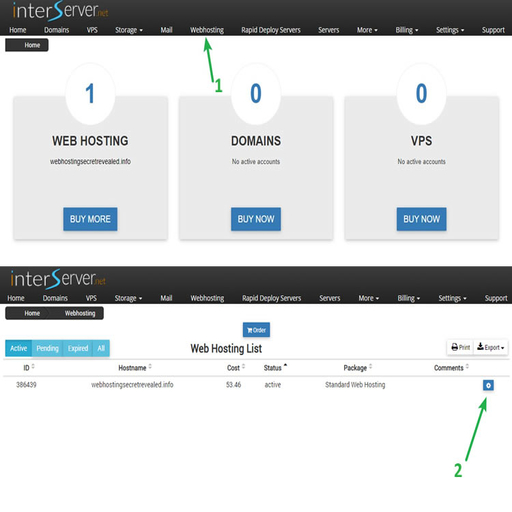Expand Billing dropdown in Webhosting list page's nav bar
512x512 pixels.
tap(409, 298)
